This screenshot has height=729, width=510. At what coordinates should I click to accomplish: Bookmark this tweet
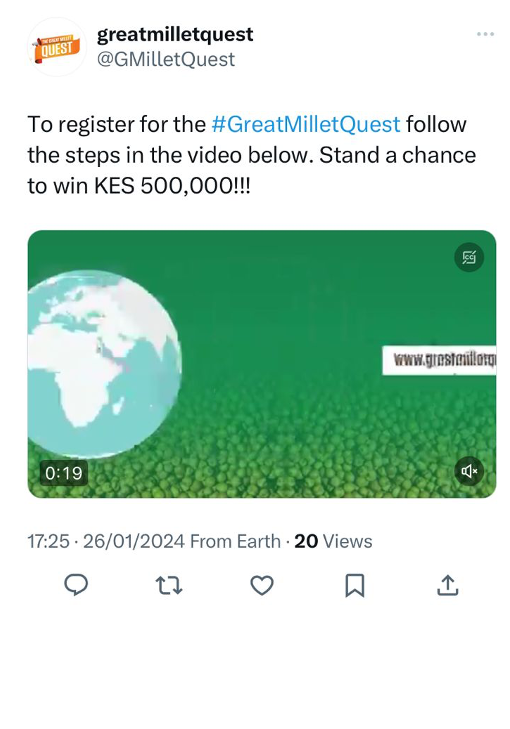point(355,585)
